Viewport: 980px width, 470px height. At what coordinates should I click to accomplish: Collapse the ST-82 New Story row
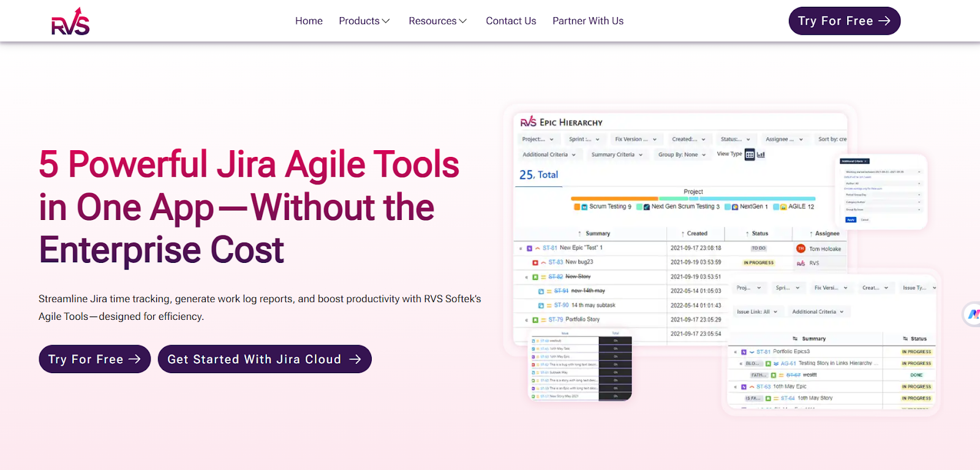click(527, 278)
